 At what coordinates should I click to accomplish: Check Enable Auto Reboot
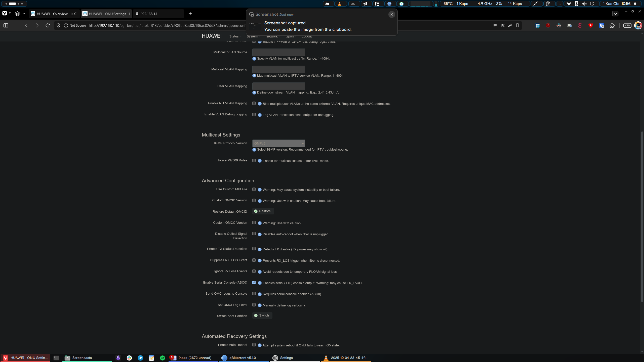click(254, 345)
